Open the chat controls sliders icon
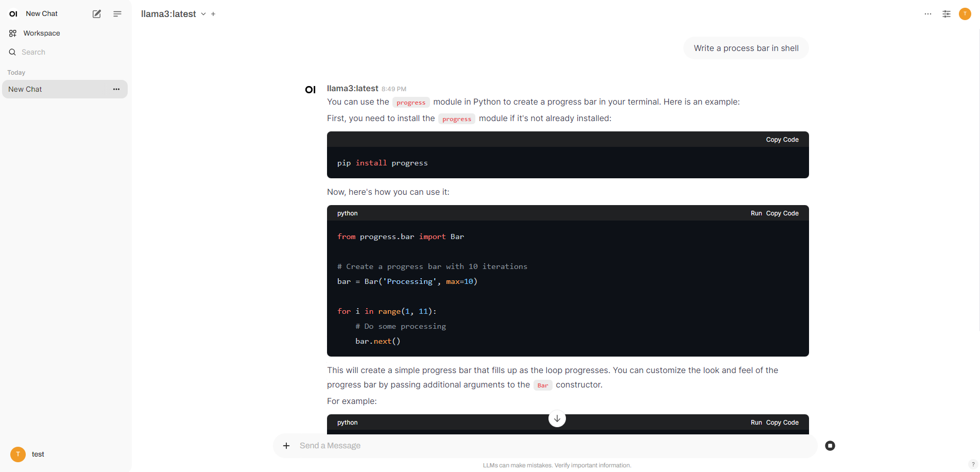This screenshot has height=472, width=980. pos(947,14)
